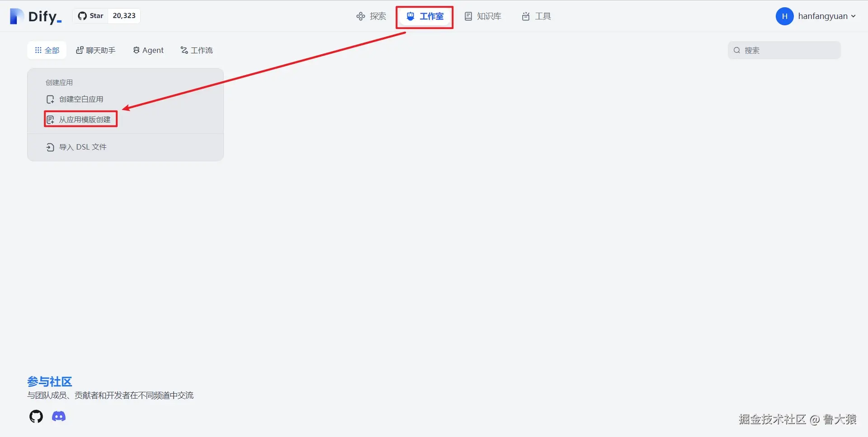Choose 从应用模版创建

coord(80,119)
